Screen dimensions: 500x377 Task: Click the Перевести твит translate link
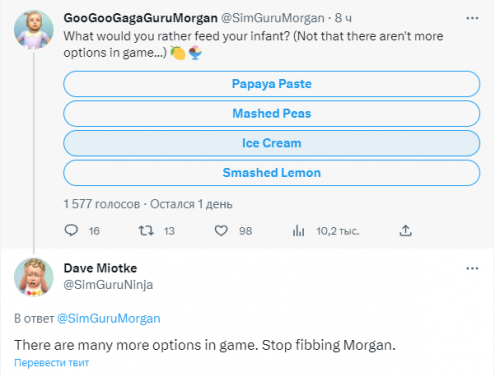point(52,363)
